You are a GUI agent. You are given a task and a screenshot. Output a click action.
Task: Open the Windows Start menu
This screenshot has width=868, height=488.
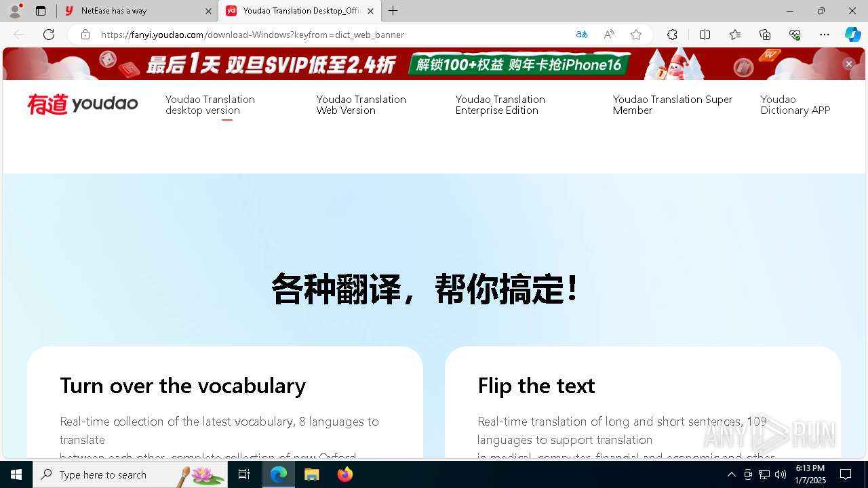16,474
